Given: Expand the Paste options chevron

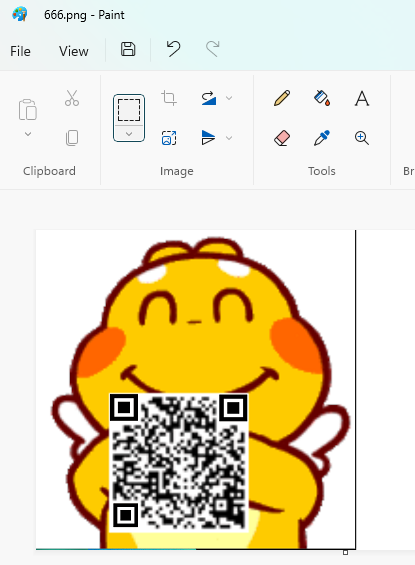Looking at the screenshot, I should [x=28, y=134].
